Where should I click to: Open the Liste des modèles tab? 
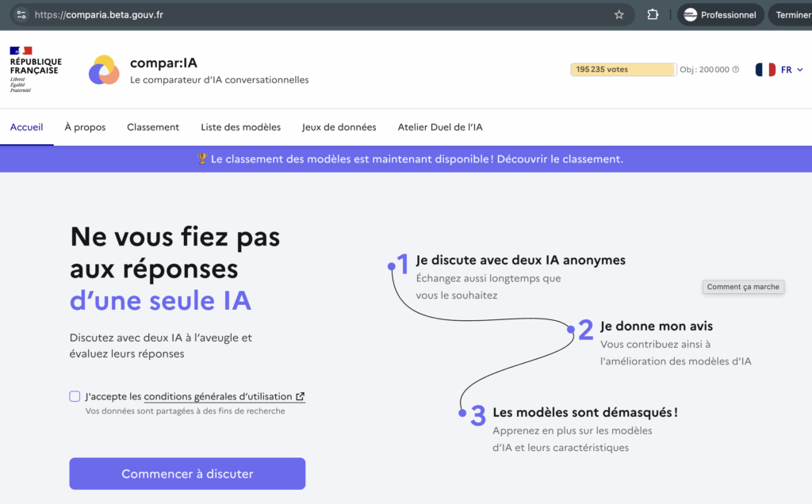(240, 127)
